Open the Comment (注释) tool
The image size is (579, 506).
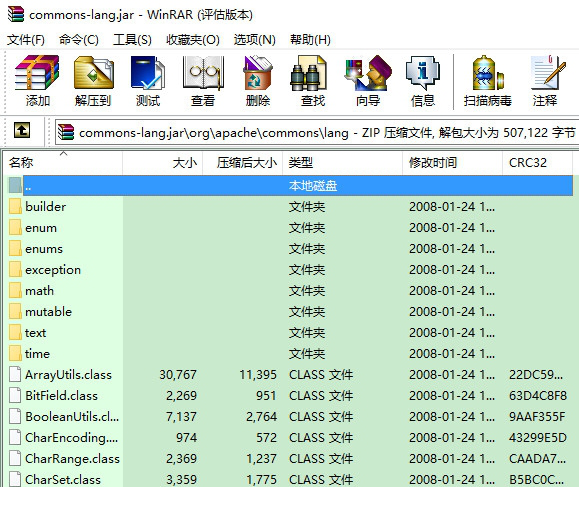[x=548, y=73]
